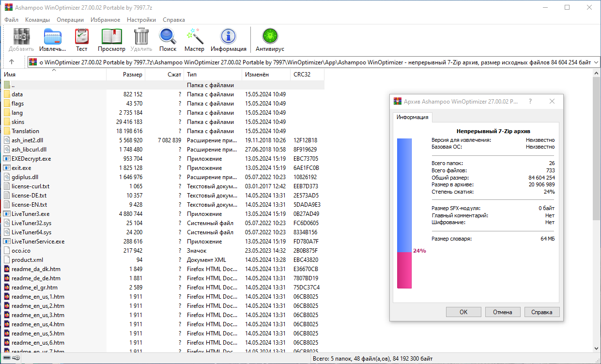Click the Extract (Извлечь) toolbar icon
The image size is (601, 364).
point(52,37)
